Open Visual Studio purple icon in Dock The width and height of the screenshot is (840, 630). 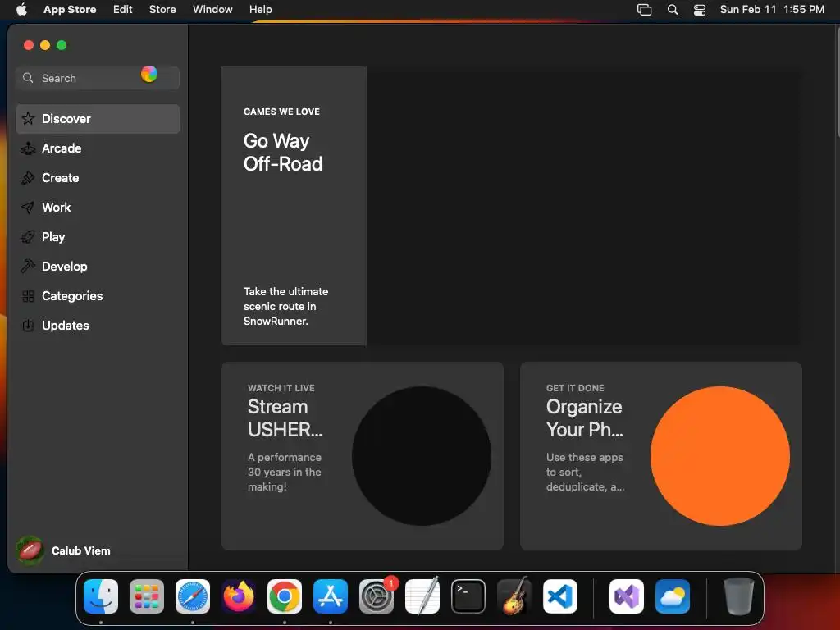[x=626, y=596]
